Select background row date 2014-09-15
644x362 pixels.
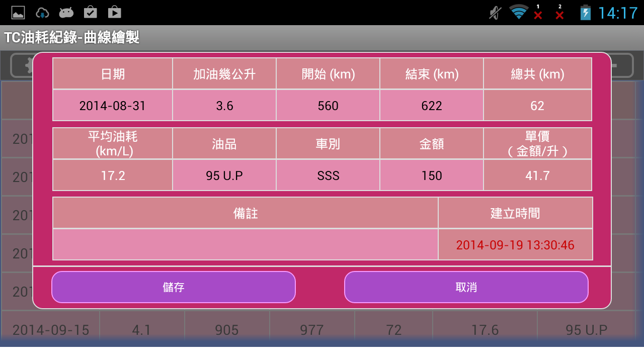pos(51,330)
